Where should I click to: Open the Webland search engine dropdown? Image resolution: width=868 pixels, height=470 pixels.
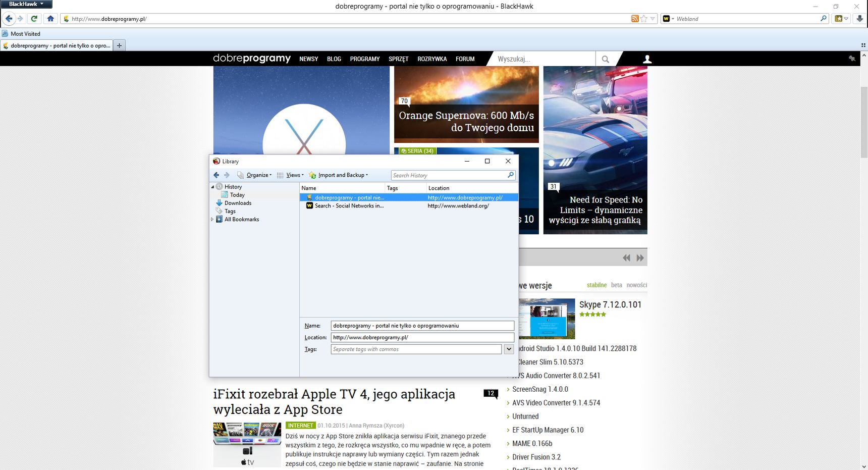point(668,19)
